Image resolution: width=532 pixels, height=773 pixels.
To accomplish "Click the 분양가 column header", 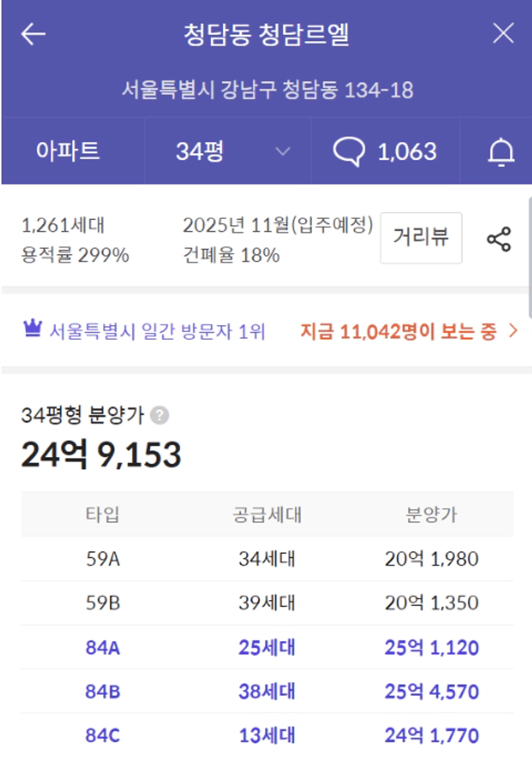I will tap(431, 514).
